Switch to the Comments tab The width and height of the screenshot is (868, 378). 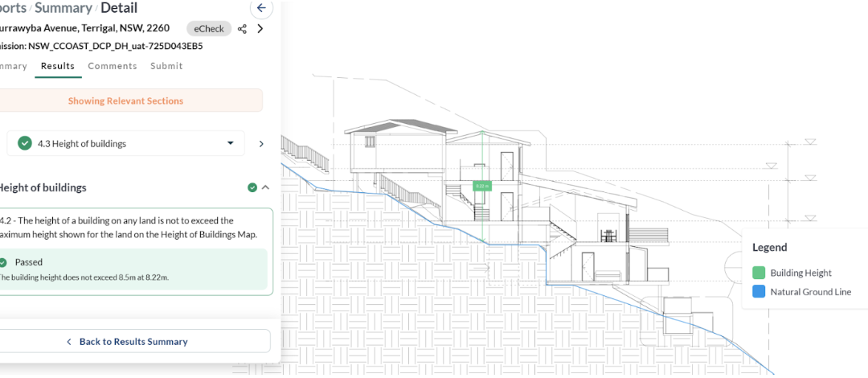pyautogui.click(x=112, y=66)
